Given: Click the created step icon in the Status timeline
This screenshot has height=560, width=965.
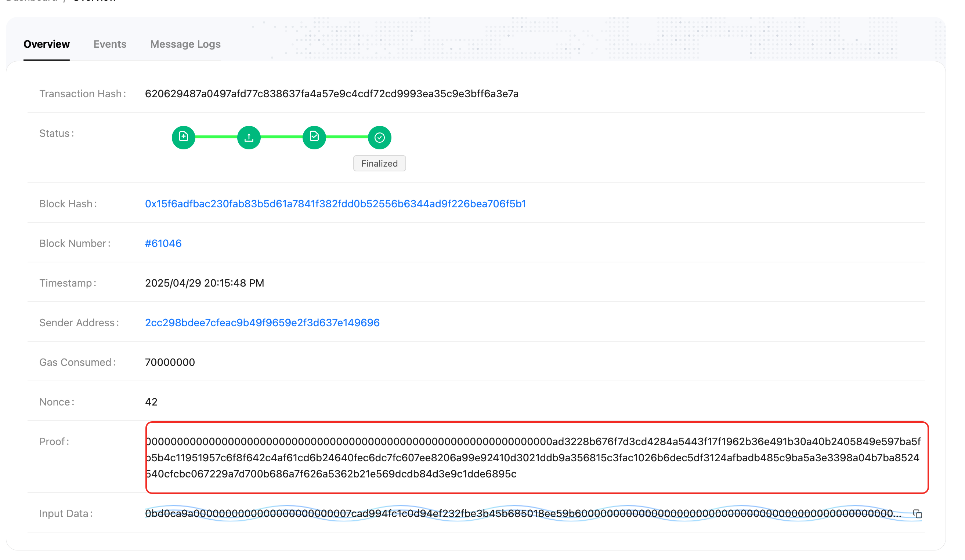Looking at the screenshot, I should (184, 137).
